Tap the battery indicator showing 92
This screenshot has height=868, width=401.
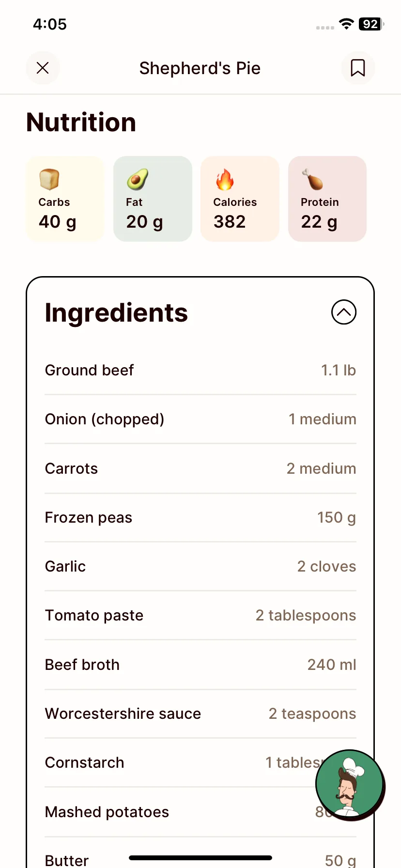point(371,24)
